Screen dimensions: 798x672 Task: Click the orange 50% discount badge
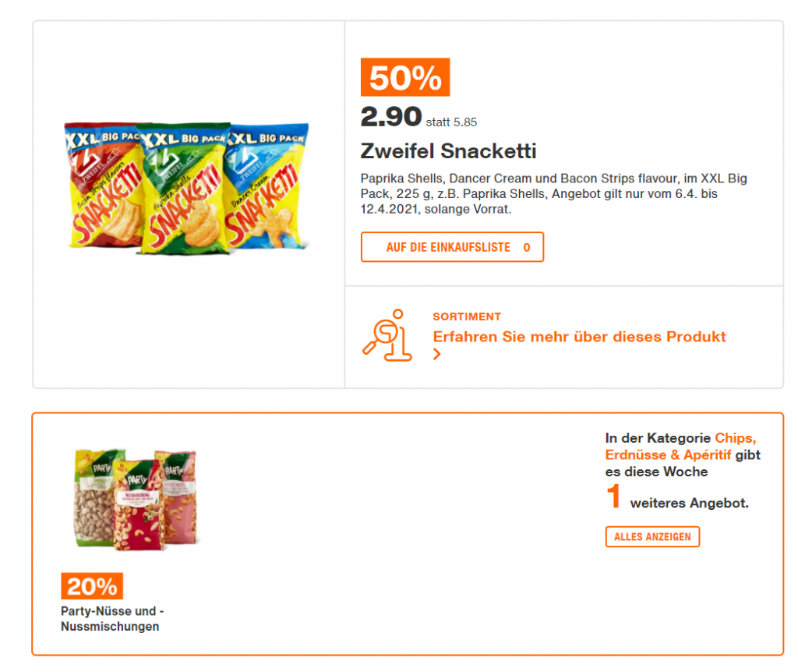click(x=404, y=78)
